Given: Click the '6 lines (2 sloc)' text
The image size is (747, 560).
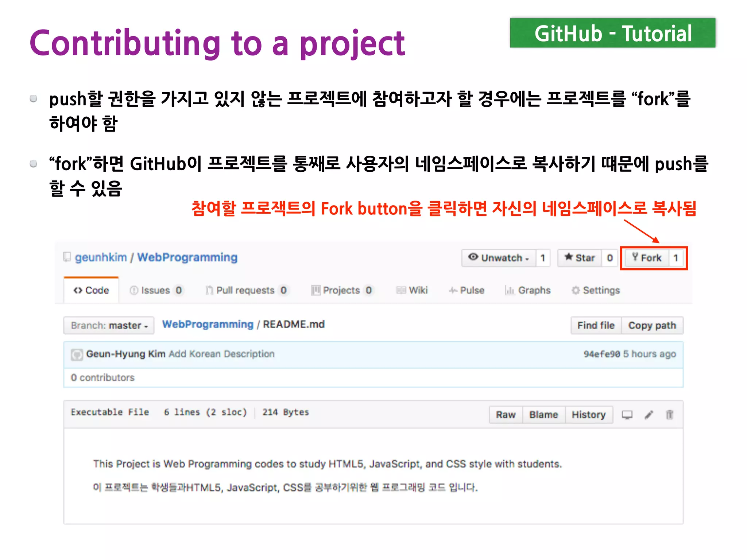Looking at the screenshot, I should tap(205, 412).
